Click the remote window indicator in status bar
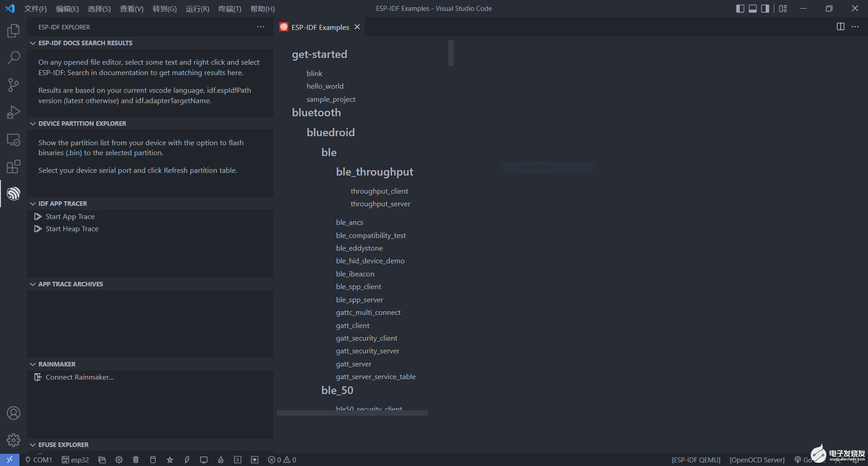This screenshot has width=868, height=466. click(9, 460)
